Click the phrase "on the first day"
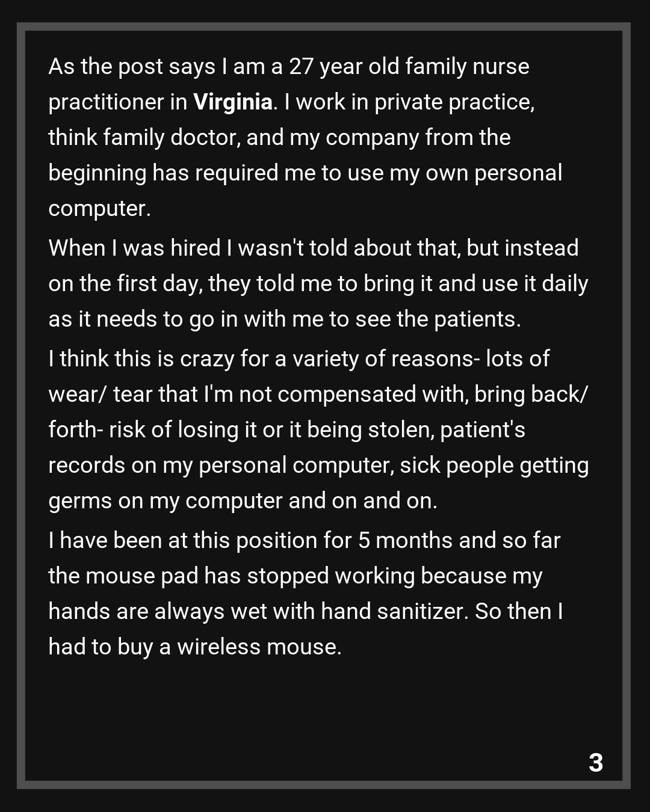Screen dimensions: 650x812 [x=125, y=284]
